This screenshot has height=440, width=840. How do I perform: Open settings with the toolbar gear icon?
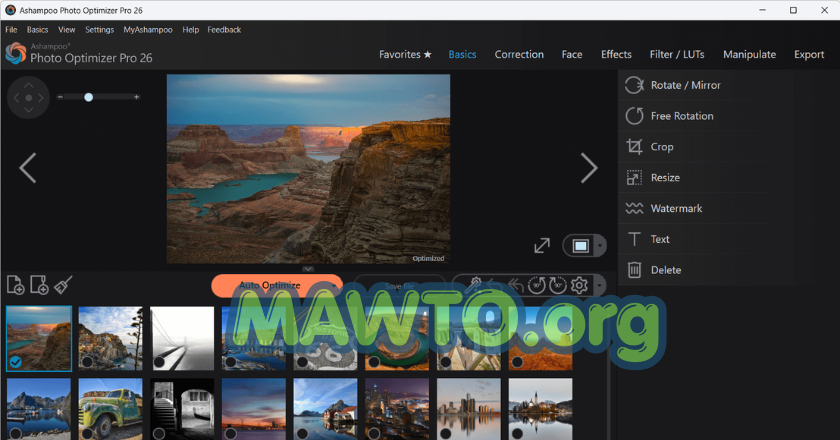point(579,285)
